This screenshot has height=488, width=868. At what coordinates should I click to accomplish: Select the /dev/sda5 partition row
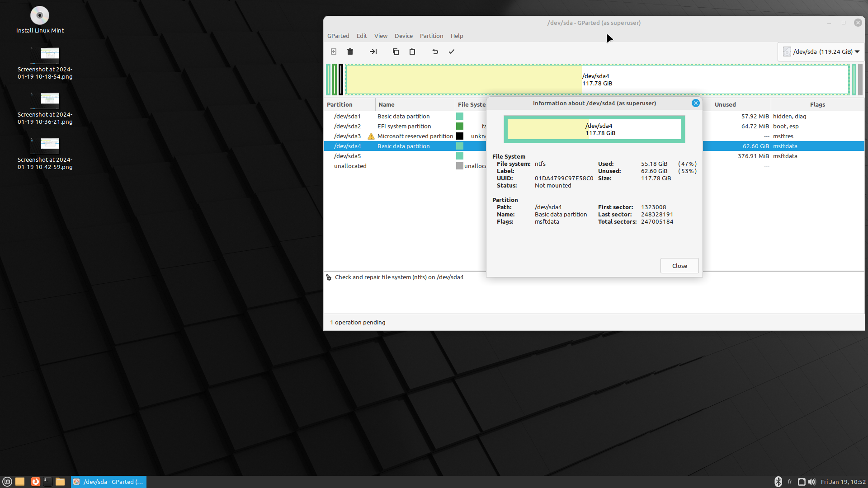(x=348, y=156)
